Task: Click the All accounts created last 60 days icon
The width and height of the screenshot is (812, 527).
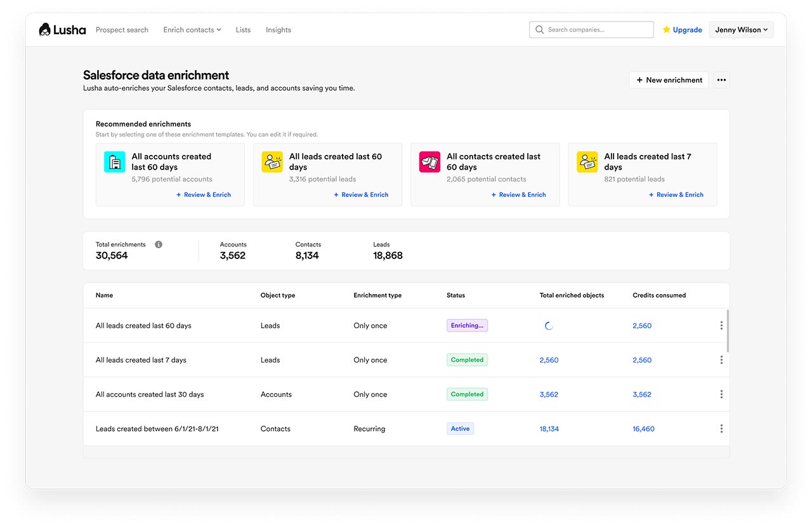Action: [x=115, y=162]
